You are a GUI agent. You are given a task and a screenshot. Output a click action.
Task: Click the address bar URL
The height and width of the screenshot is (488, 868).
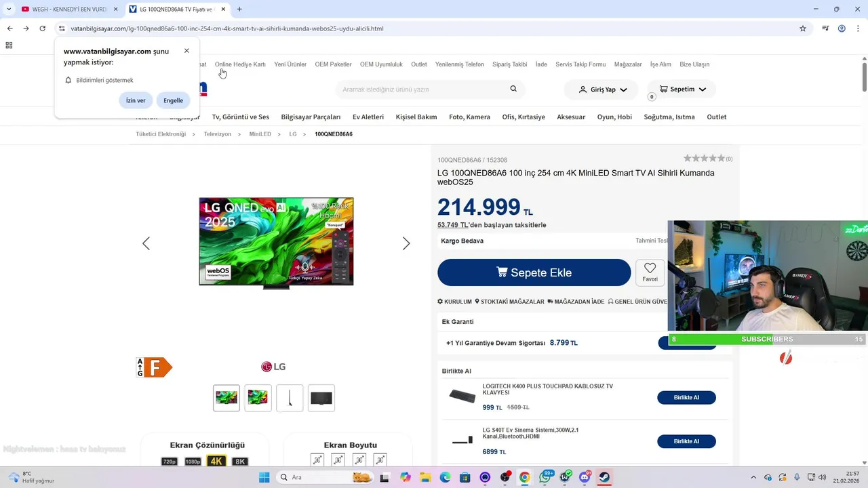(x=226, y=28)
